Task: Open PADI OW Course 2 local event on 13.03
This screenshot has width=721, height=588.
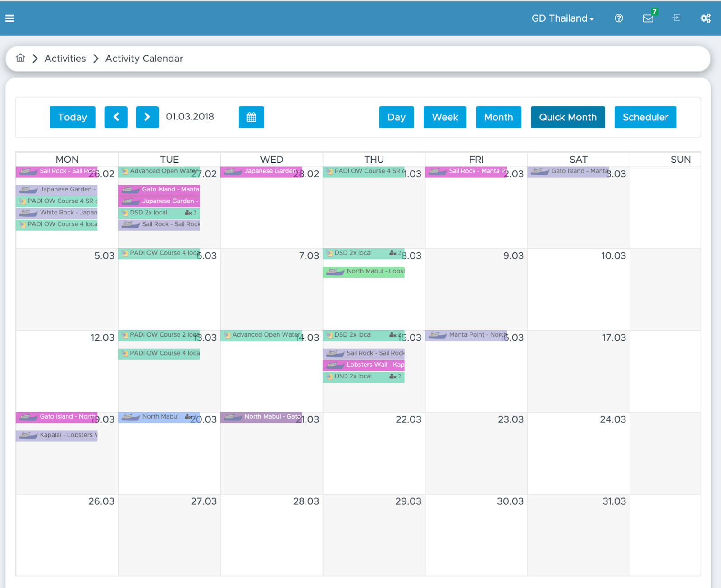Action: pos(159,335)
